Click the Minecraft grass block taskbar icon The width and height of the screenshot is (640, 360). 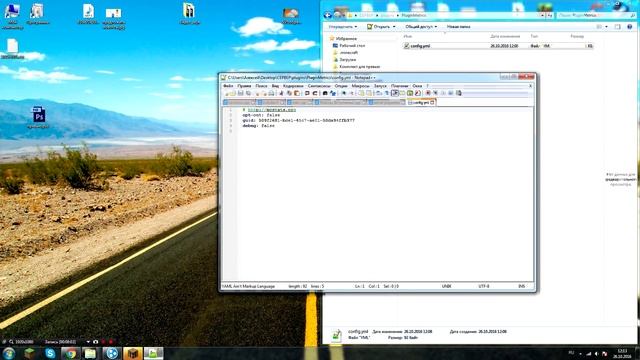tap(29, 353)
